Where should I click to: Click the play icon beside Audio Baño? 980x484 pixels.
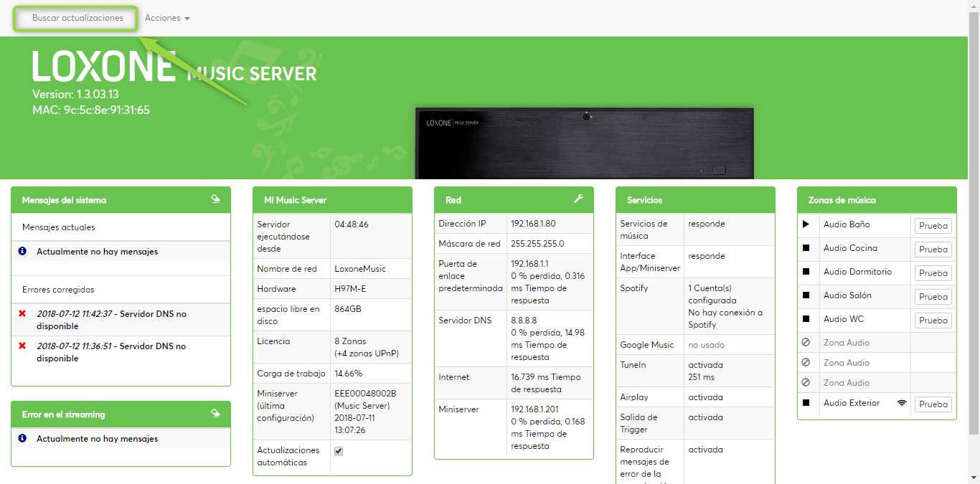pyautogui.click(x=806, y=224)
